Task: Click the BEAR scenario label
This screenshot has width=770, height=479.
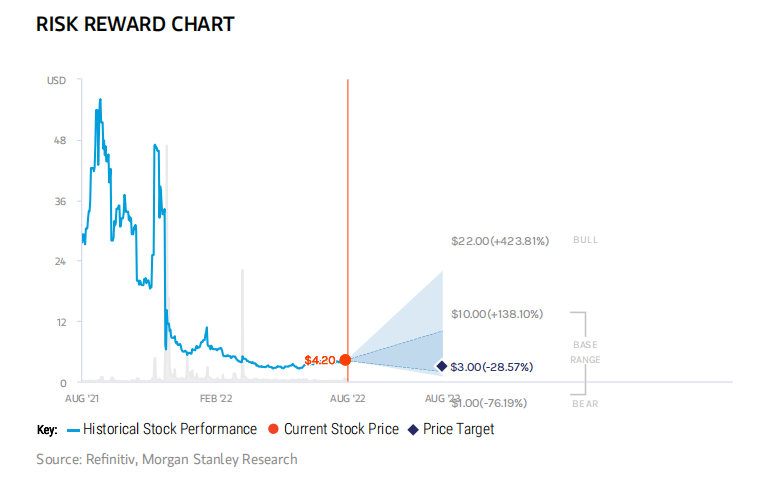Action: [x=584, y=403]
